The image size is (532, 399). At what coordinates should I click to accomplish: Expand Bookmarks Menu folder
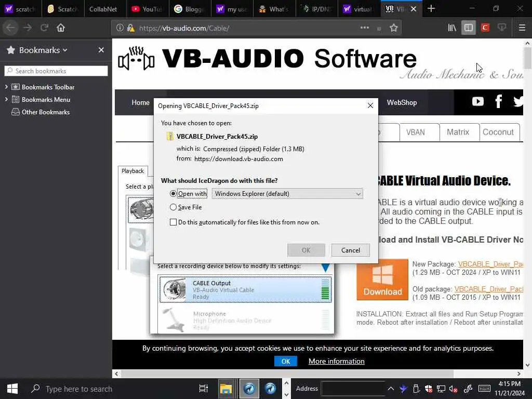6,99
